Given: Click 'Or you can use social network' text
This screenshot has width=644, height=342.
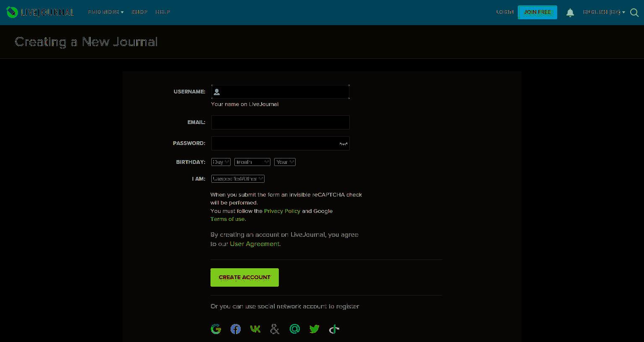Looking at the screenshot, I should pyautogui.click(x=285, y=306).
